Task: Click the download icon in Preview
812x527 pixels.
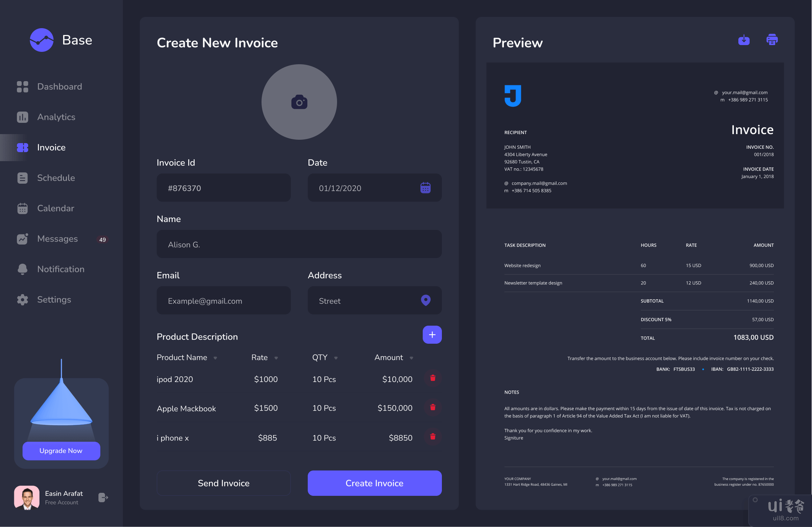Action: click(744, 40)
